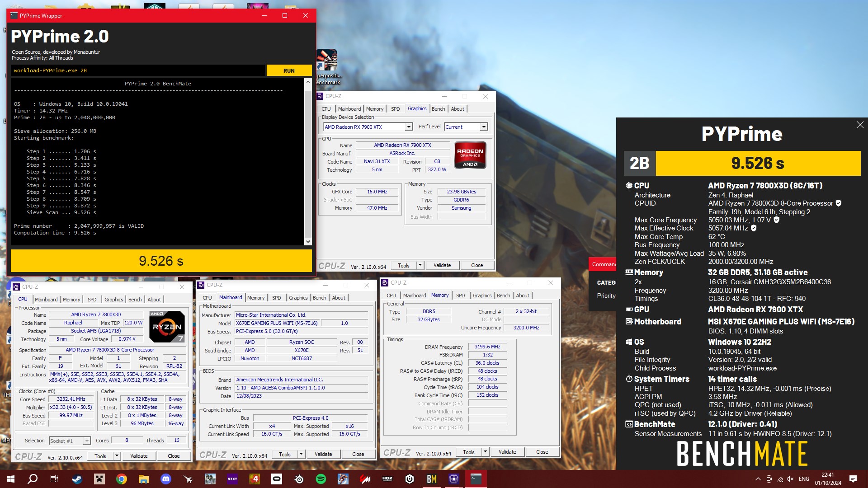The width and height of the screenshot is (868, 488).
Task: Open the Windows Start menu
Action: tap(11, 479)
